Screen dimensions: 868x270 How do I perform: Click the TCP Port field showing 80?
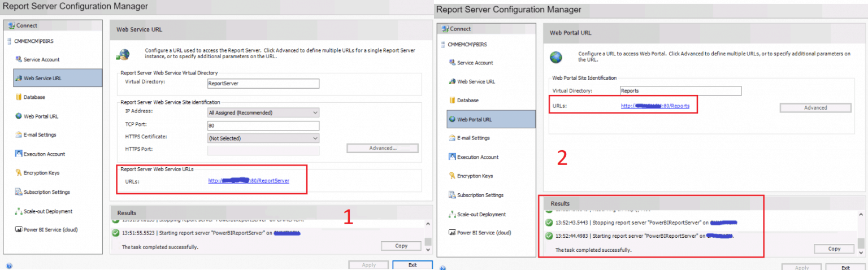pyautogui.click(x=263, y=125)
